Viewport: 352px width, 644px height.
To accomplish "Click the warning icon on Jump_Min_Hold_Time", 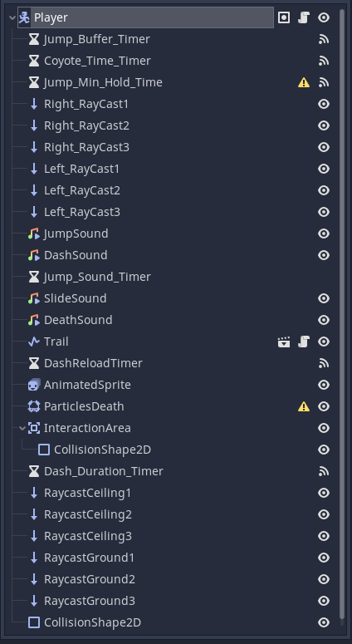I will [304, 82].
